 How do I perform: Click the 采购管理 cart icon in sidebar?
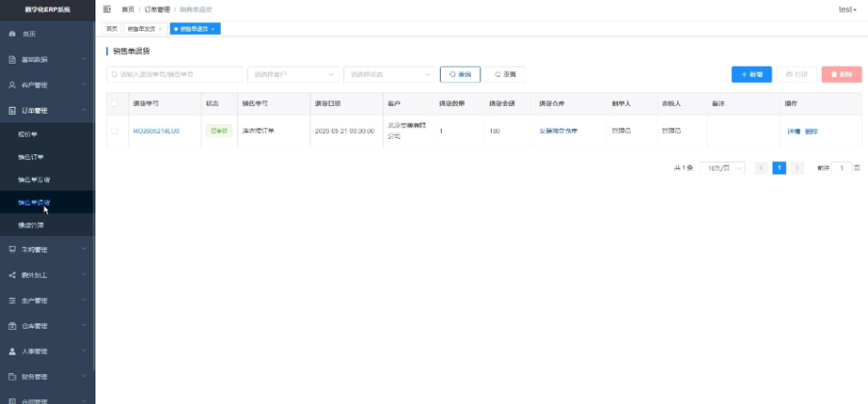point(13,250)
